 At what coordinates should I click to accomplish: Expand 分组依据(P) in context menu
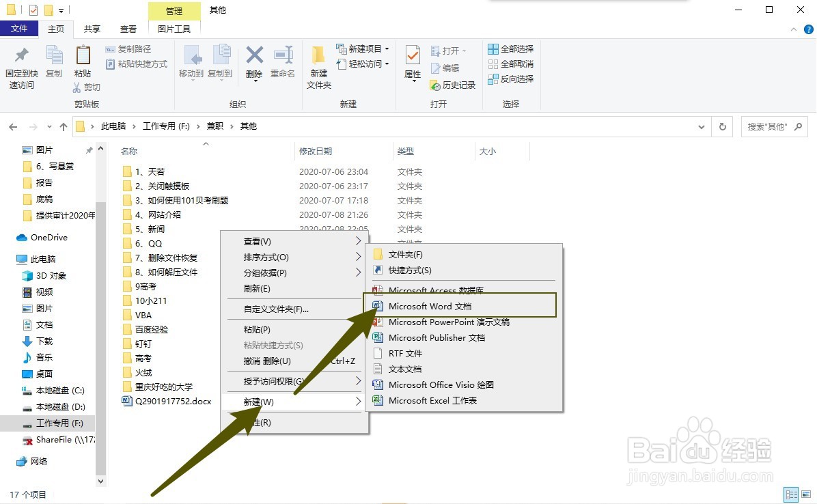tap(294, 272)
